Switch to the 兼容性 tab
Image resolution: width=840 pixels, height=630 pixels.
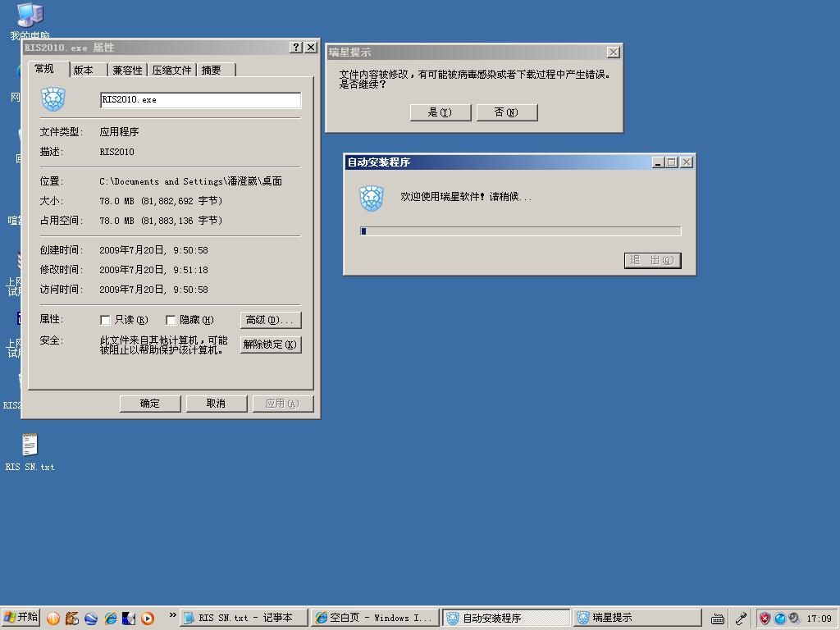[x=127, y=71]
